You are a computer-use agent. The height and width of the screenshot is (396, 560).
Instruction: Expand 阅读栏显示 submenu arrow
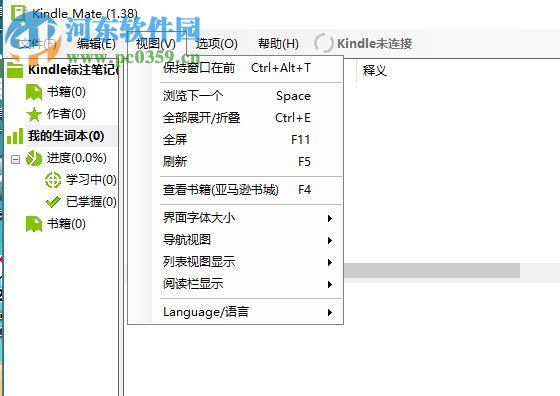[330, 285]
